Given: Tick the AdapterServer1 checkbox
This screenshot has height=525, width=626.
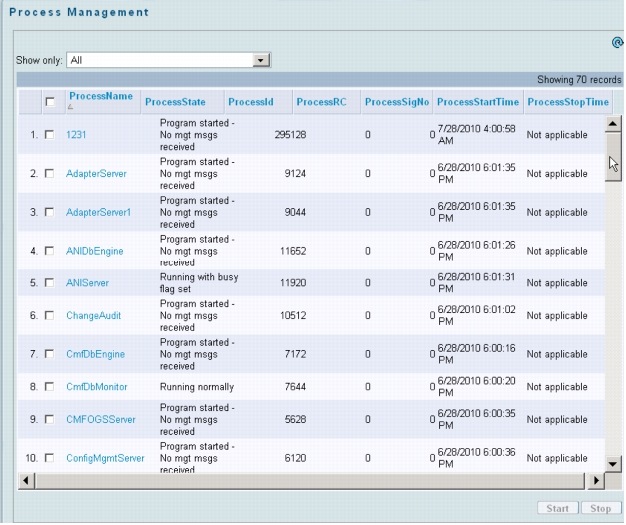Looking at the screenshot, I should click(50, 212).
